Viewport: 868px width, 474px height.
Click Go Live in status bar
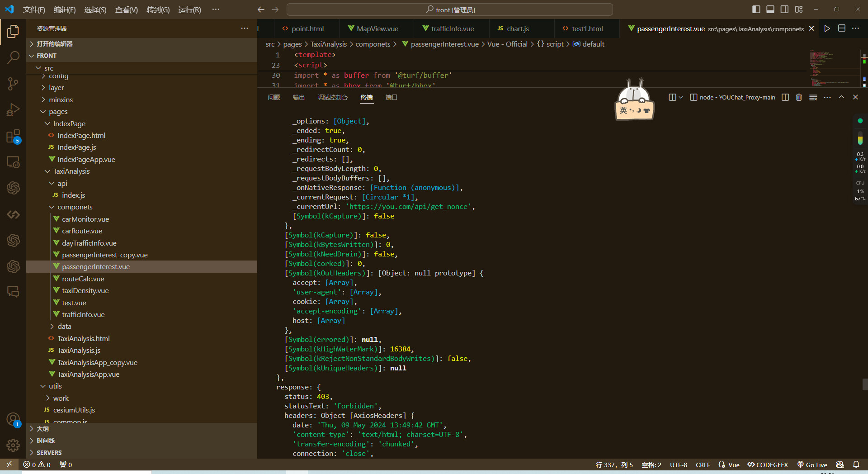click(812, 465)
